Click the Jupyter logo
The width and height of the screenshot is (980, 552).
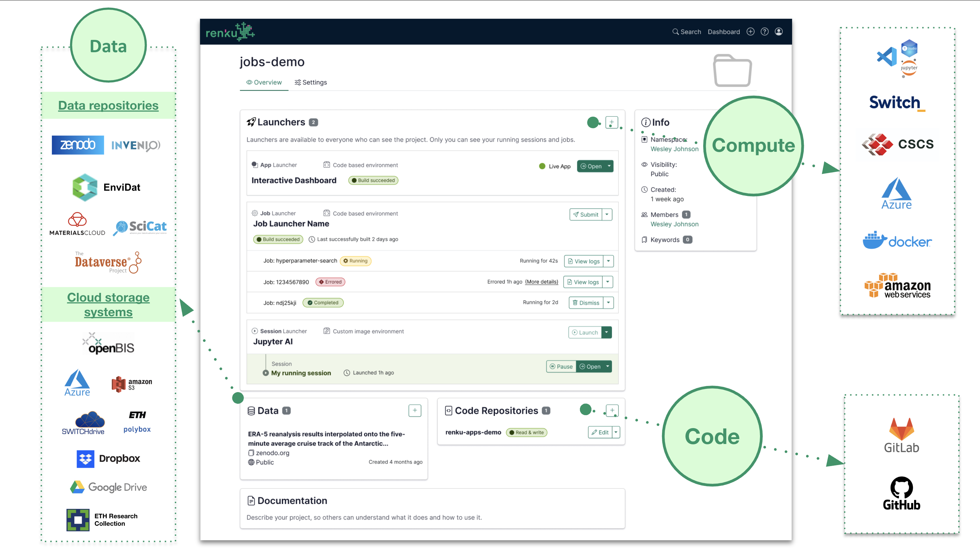click(x=909, y=68)
